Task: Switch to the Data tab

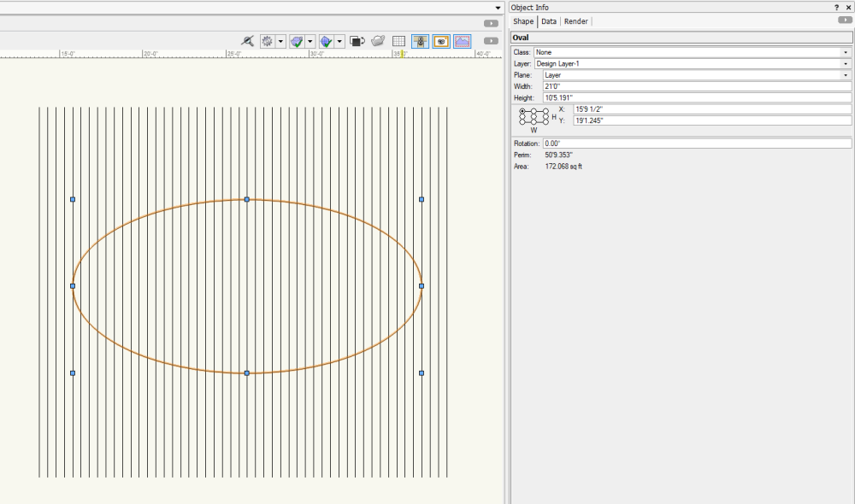Action: coord(549,21)
